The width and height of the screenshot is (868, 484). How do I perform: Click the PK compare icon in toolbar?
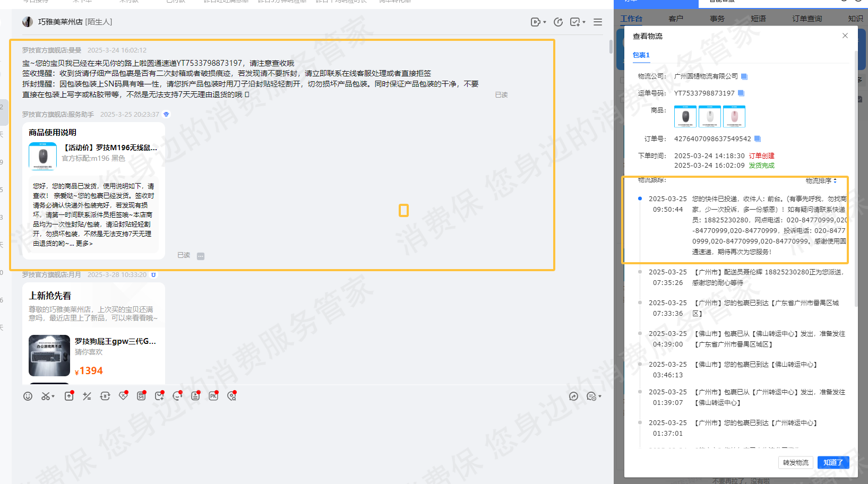[x=213, y=396]
